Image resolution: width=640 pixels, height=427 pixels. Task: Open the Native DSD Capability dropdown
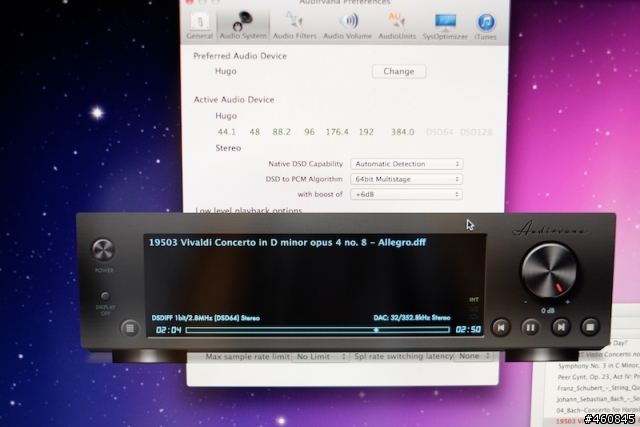point(407,164)
